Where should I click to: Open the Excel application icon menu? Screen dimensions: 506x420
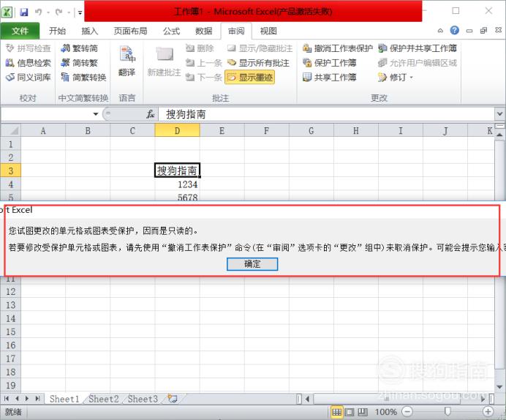[x=7, y=12]
